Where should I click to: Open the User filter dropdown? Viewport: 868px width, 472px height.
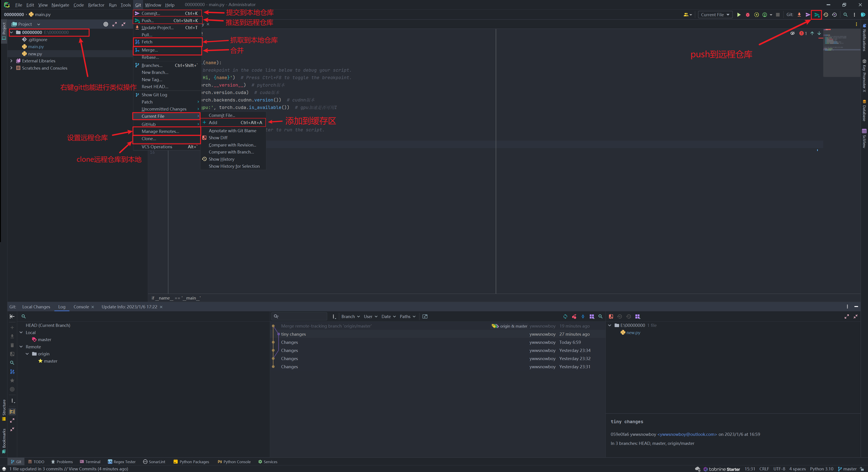pos(370,316)
